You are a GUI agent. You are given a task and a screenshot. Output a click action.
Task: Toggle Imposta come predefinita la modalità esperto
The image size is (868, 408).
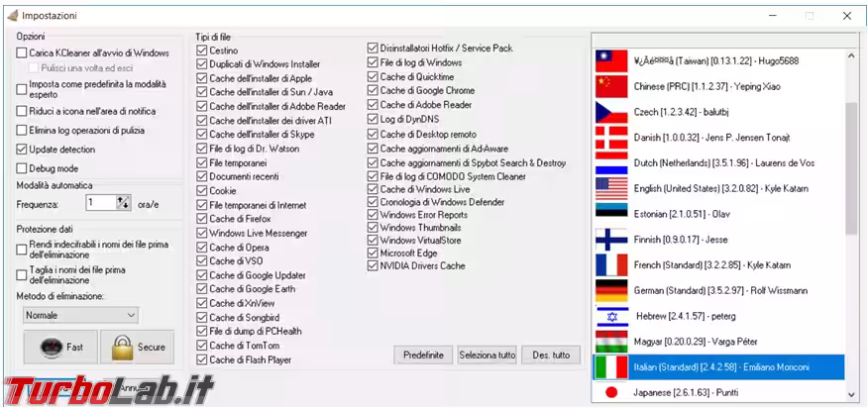pyautogui.click(x=22, y=89)
